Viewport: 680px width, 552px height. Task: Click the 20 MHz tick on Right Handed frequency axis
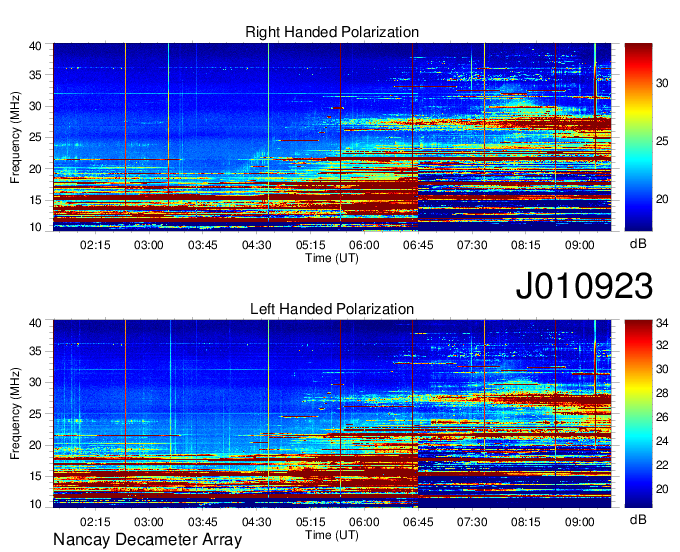pyautogui.click(x=35, y=169)
